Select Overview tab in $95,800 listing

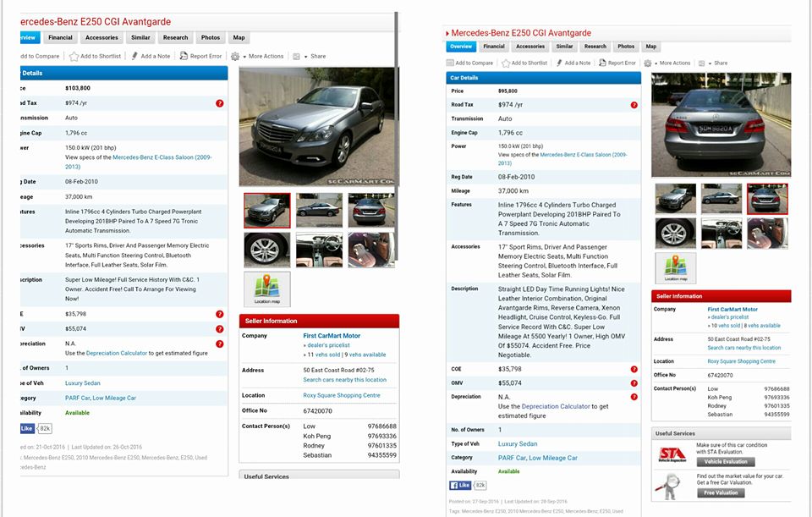(461, 47)
